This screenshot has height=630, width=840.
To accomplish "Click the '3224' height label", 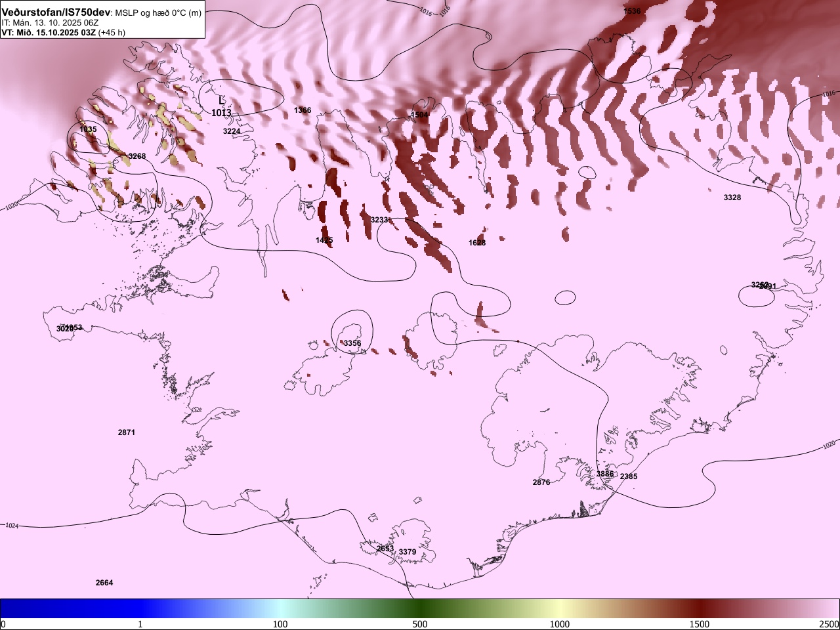I will [232, 131].
